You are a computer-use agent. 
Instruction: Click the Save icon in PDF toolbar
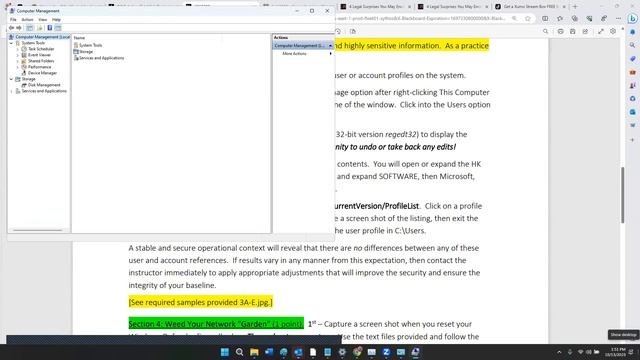[x=573, y=31]
